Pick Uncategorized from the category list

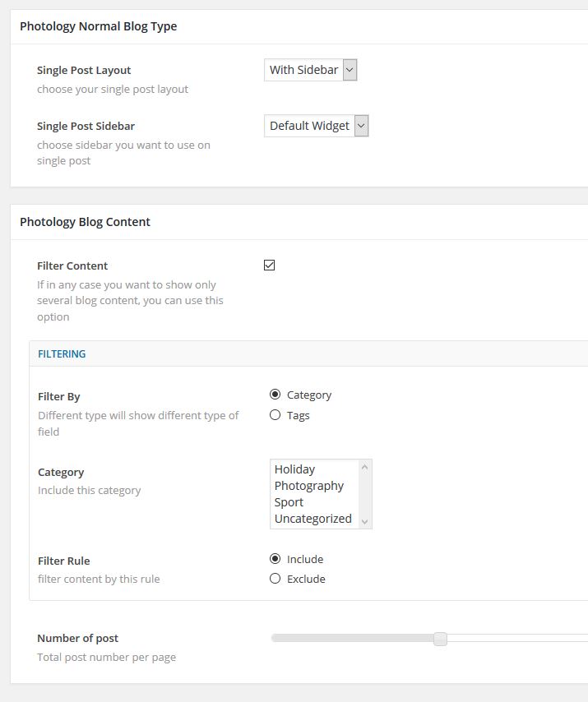point(313,519)
